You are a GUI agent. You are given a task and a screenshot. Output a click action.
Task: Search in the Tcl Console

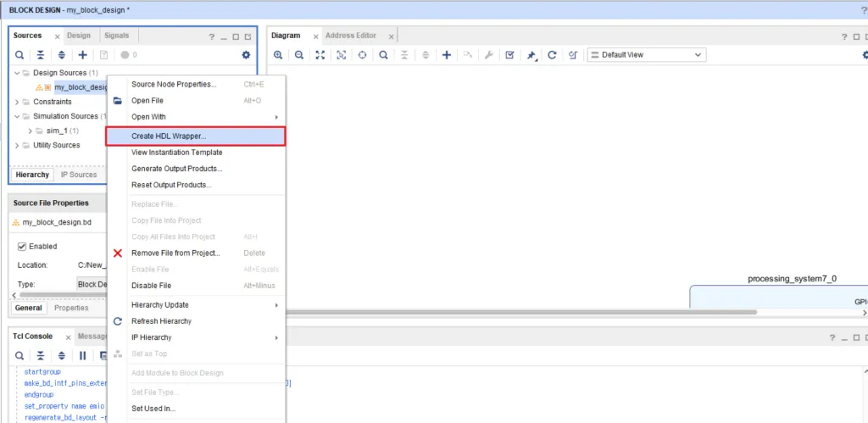coord(19,355)
